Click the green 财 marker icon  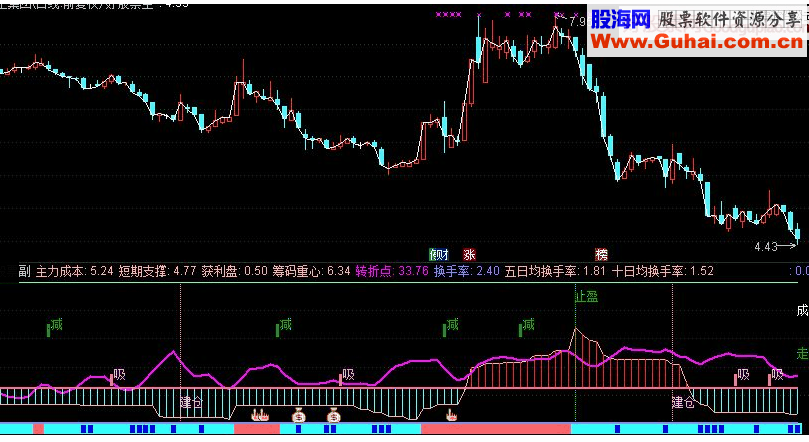pyautogui.click(x=439, y=254)
